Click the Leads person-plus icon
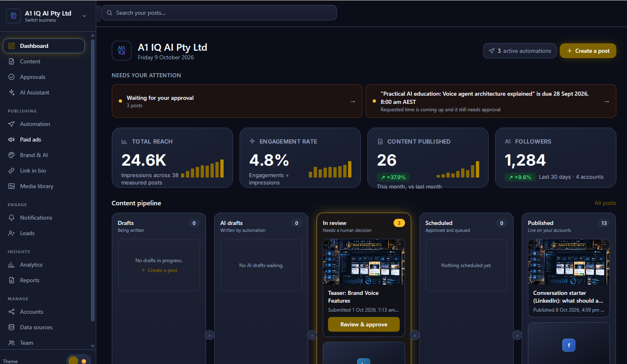This screenshot has width=627, height=364. point(11,233)
